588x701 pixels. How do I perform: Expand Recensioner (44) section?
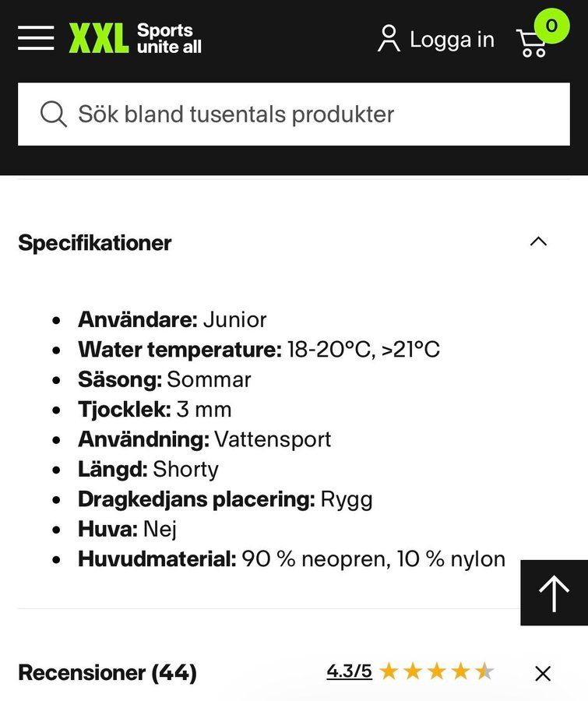(x=107, y=673)
